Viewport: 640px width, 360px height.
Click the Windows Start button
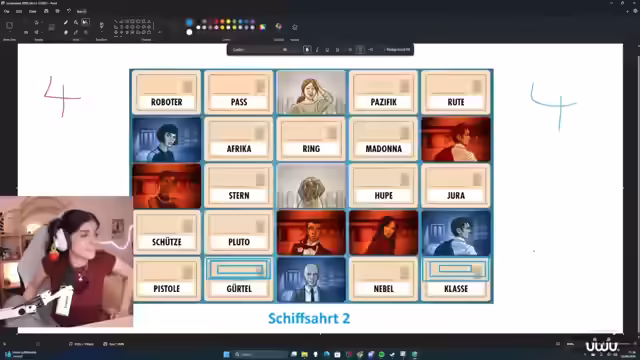click(227, 354)
